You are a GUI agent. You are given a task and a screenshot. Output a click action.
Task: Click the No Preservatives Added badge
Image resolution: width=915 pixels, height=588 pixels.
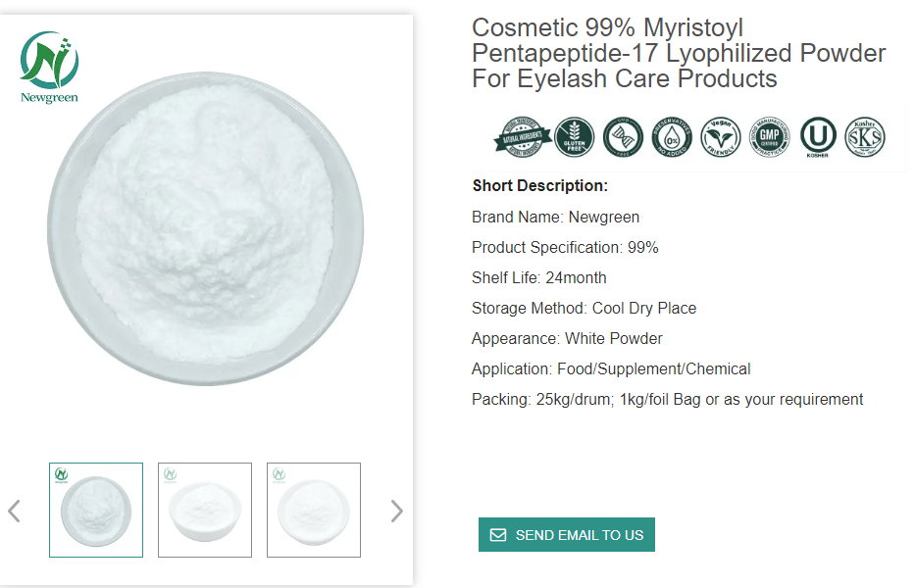[672, 137]
